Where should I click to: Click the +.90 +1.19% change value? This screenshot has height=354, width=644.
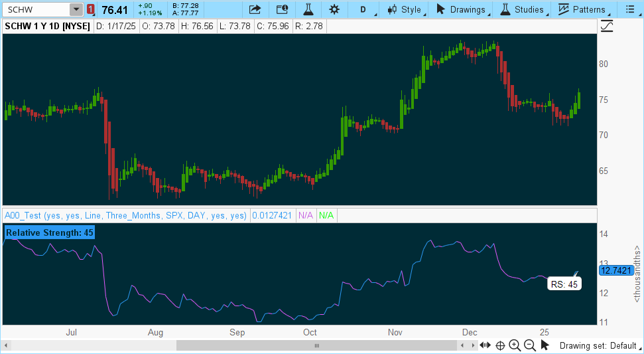click(x=150, y=9)
